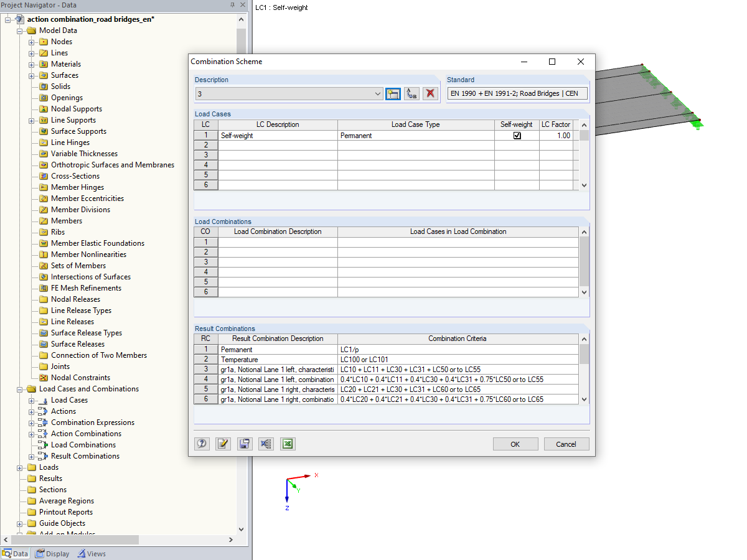Image resolution: width=747 pixels, height=560 pixels.
Task: Open Help via the question mark icon
Action: click(x=202, y=444)
